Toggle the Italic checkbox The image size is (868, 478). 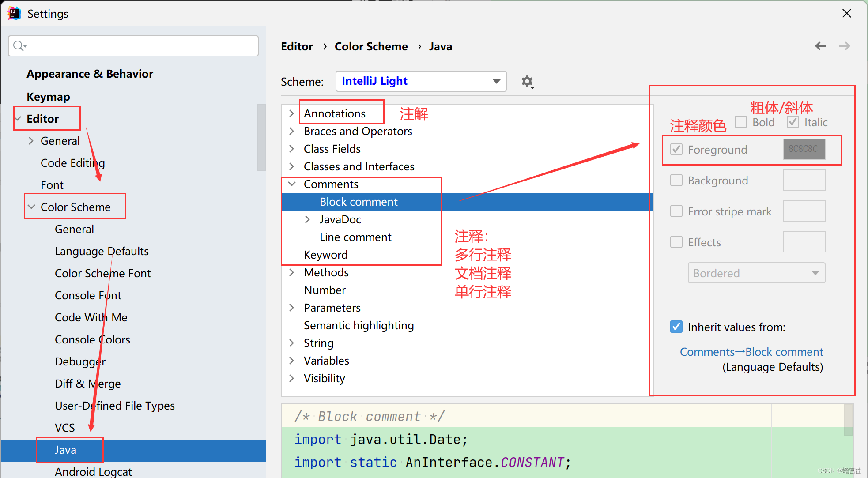click(793, 122)
